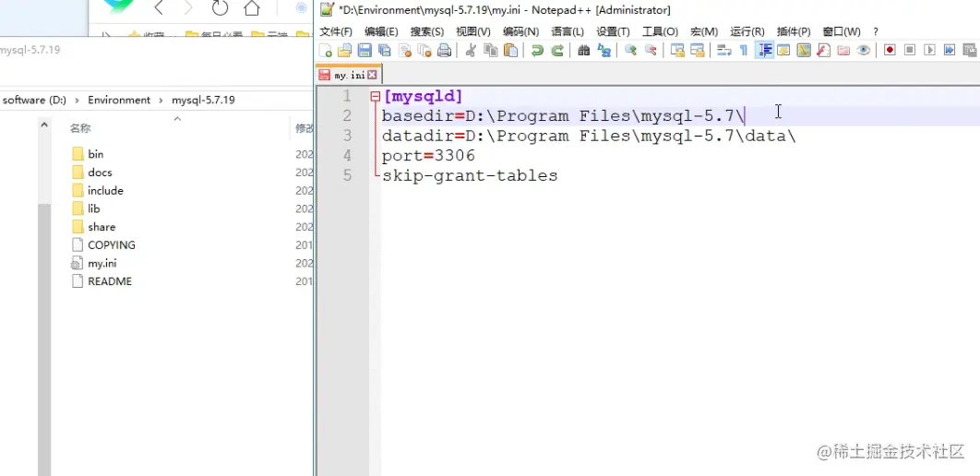The image size is (980, 476).
Task: Cut selection with the scissors icon
Action: tap(472, 51)
